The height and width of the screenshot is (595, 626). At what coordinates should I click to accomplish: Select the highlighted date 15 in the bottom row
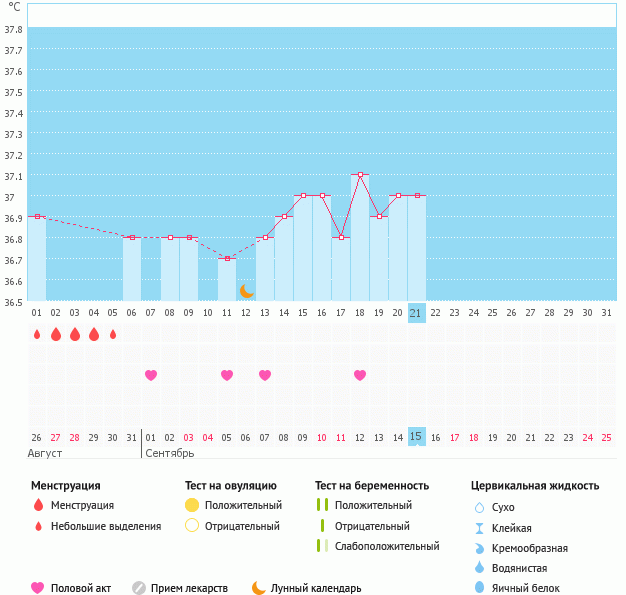(x=417, y=437)
